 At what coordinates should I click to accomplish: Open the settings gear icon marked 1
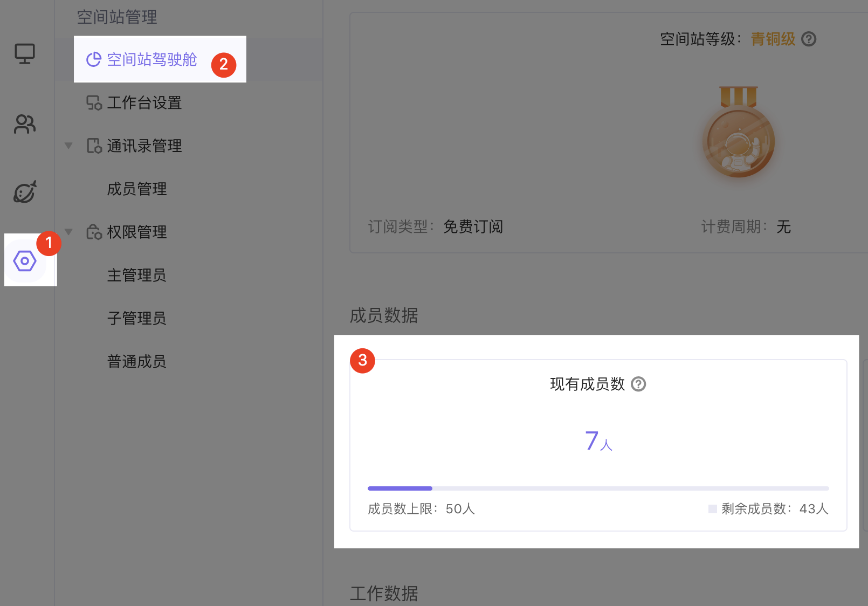pyautogui.click(x=25, y=261)
